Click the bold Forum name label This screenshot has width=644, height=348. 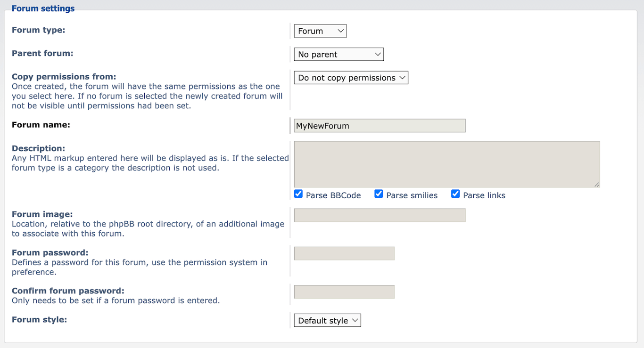click(x=41, y=124)
